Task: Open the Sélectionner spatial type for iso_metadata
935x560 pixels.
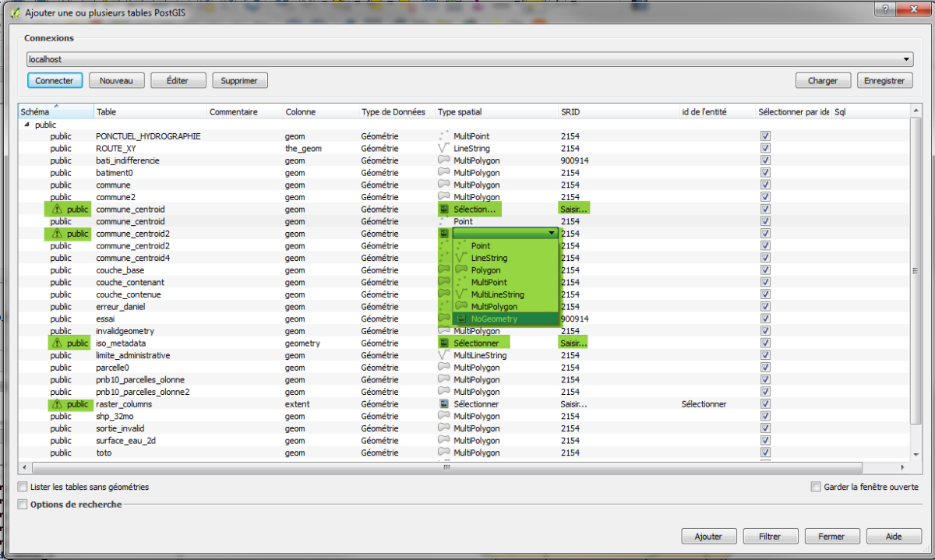Action: pos(475,343)
